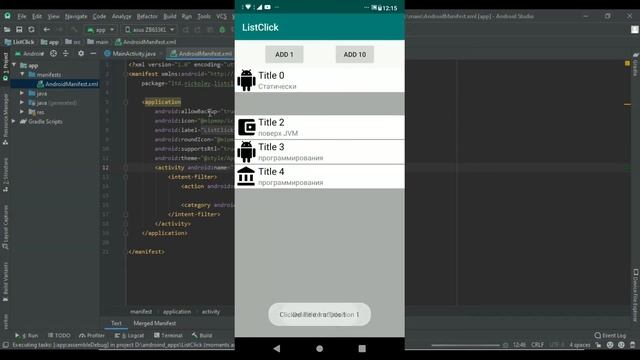The width and height of the screenshot is (640, 360).
Task: Tap the Android home navigation button
Action: pyautogui.click(x=320, y=348)
